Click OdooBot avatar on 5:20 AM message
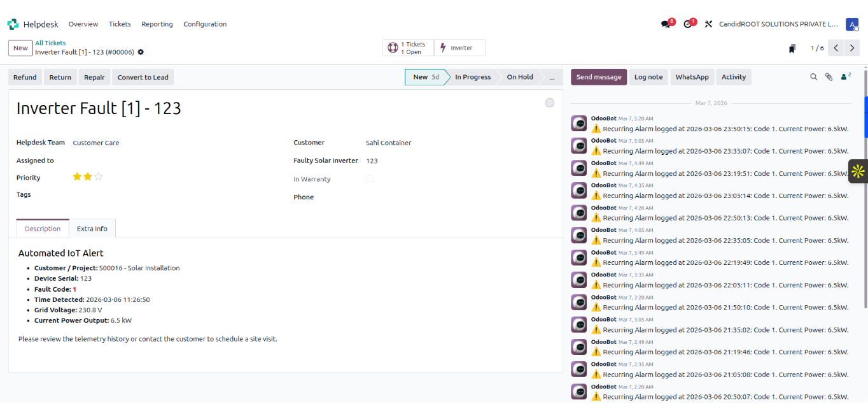 click(x=578, y=124)
